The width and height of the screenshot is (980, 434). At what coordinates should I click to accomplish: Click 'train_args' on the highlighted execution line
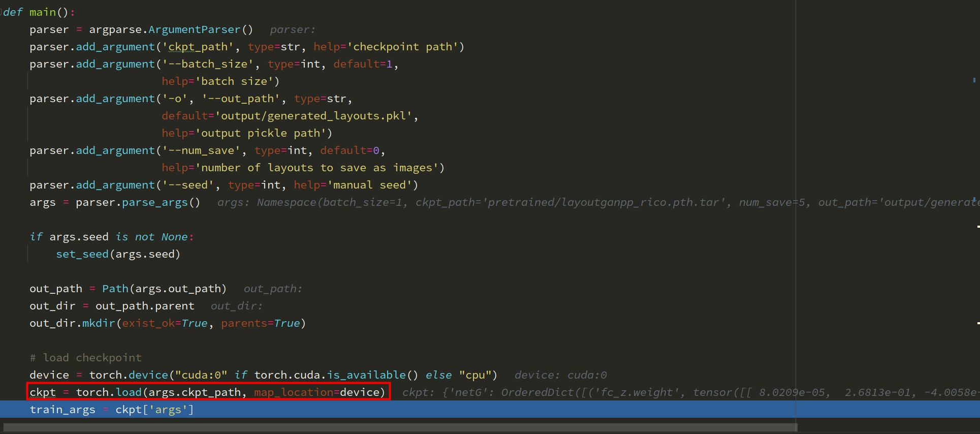tap(62, 410)
